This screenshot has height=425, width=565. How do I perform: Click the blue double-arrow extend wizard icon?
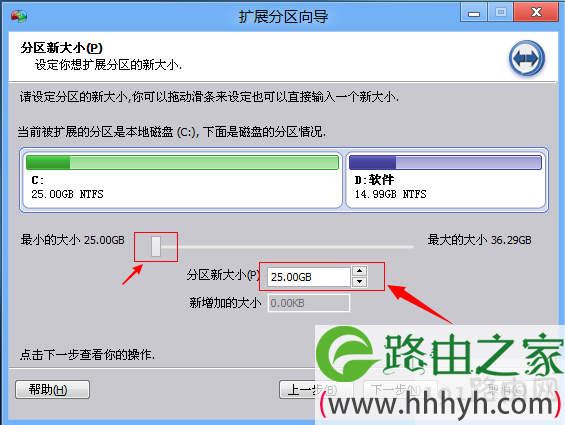pyautogui.click(x=526, y=58)
